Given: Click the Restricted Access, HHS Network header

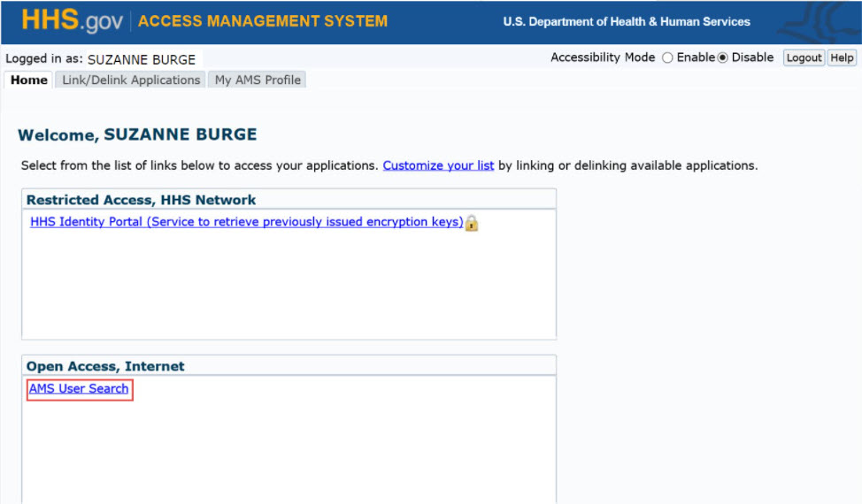Looking at the screenshot, I should (142, 200).
